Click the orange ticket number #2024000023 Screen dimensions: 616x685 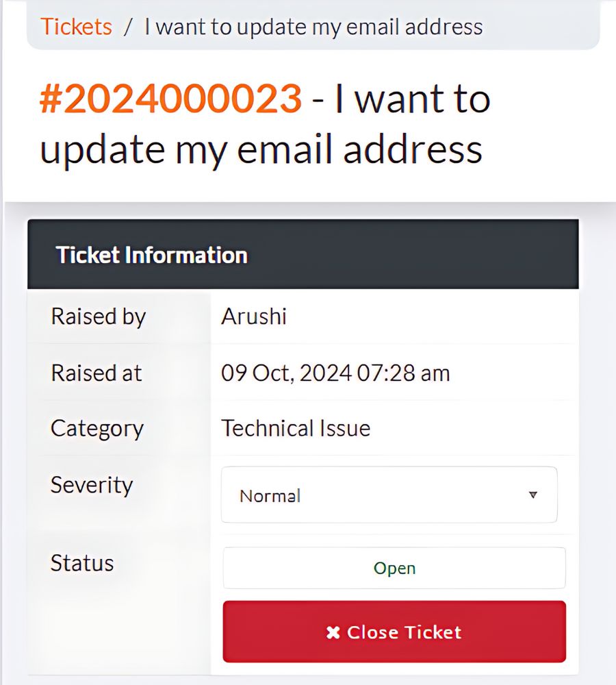pos(170,99)
